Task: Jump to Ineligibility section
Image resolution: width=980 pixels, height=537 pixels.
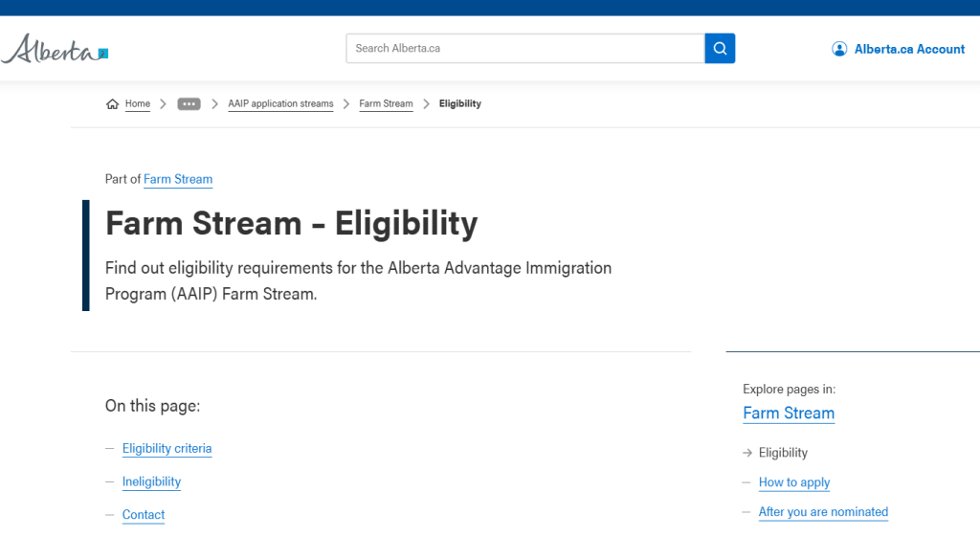Action: 151,482
